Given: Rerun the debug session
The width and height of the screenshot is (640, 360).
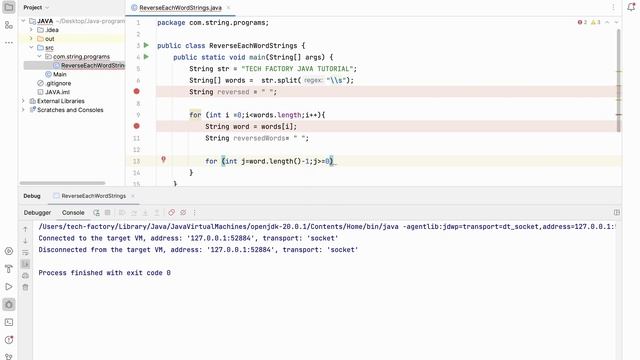Looking at the screenshot, I should (x=96, y=213).
